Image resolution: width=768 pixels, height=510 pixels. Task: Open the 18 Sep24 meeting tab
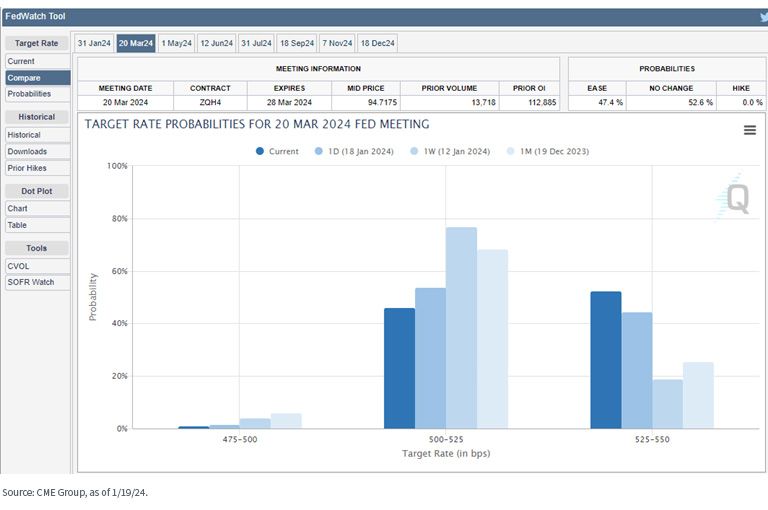click(297, 43)
